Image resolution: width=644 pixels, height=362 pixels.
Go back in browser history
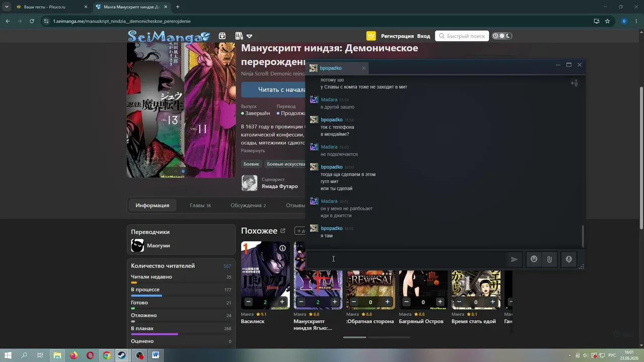[x=8, y=21]
